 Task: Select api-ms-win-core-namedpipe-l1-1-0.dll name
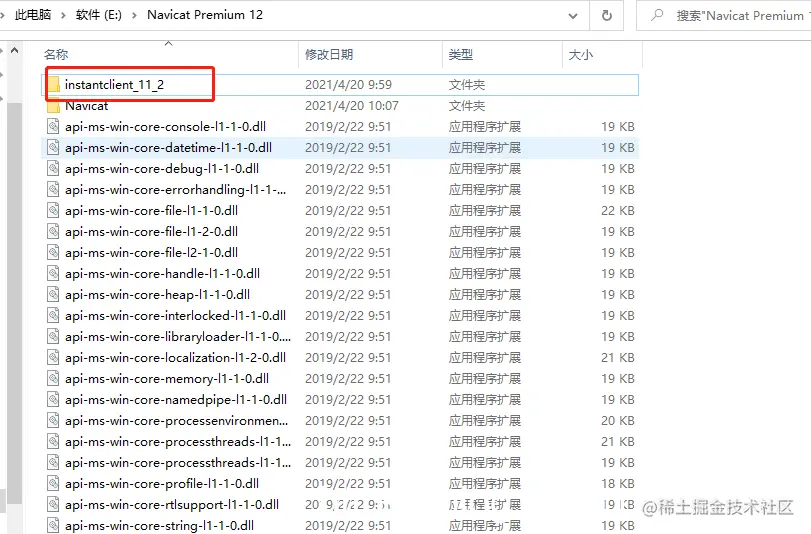(176, 400)
